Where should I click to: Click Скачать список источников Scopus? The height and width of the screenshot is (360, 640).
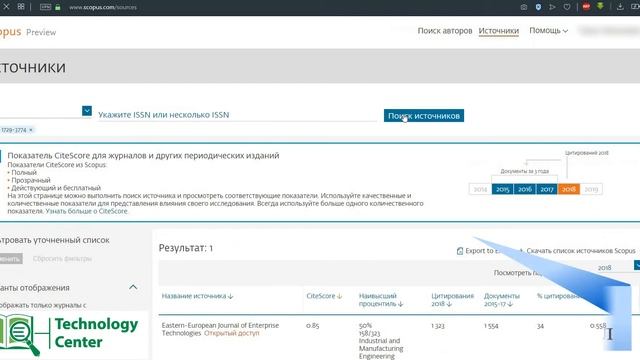click(x=580, y=251)
